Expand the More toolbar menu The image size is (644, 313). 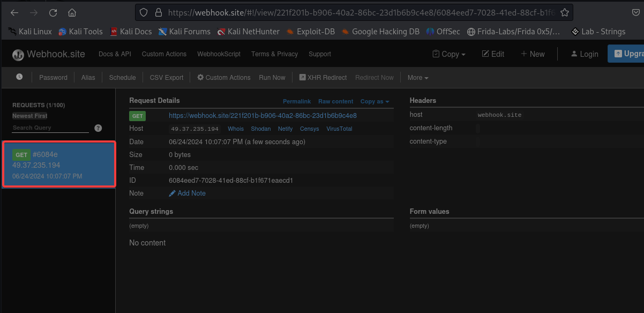coord(417,78)
